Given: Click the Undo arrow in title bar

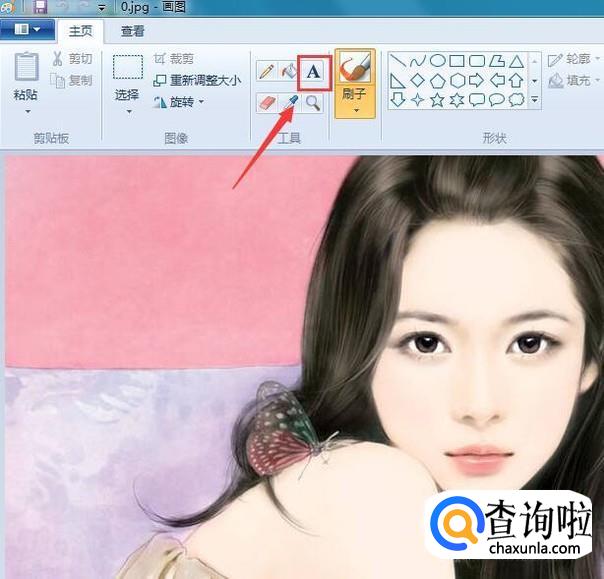Looking at the screenshot, I should coord(63,7).
